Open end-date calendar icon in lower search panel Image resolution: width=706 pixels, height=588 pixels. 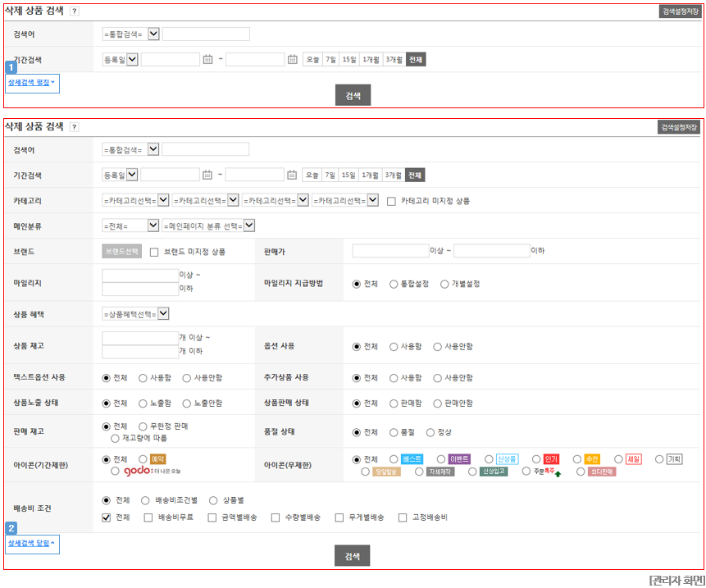(292, 175)
